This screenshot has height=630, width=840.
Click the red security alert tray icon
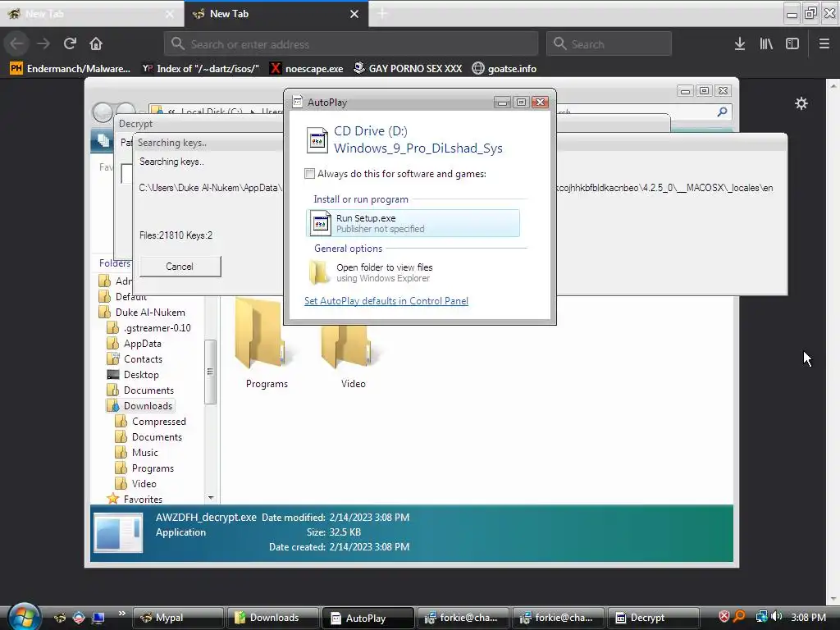click(724, 617)
